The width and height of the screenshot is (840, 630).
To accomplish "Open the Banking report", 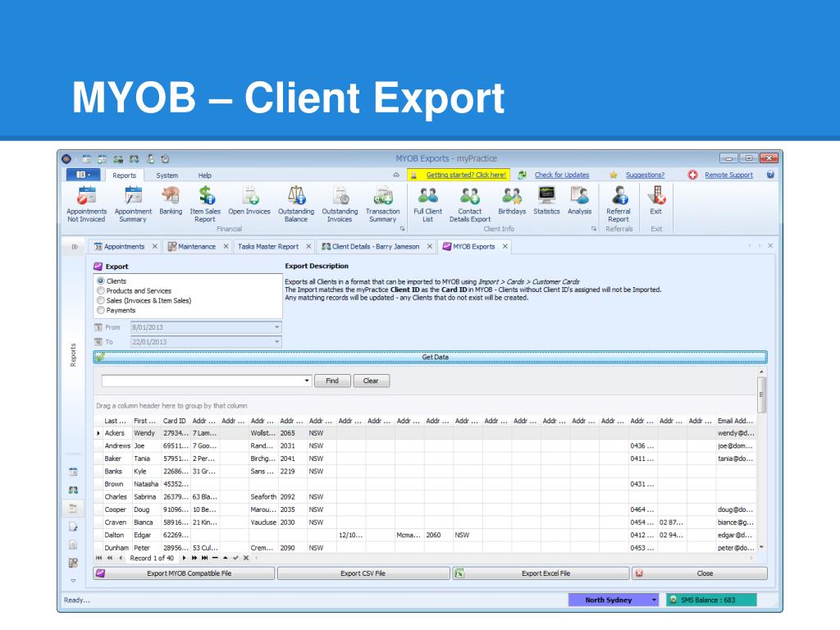I will coord(171,201).
